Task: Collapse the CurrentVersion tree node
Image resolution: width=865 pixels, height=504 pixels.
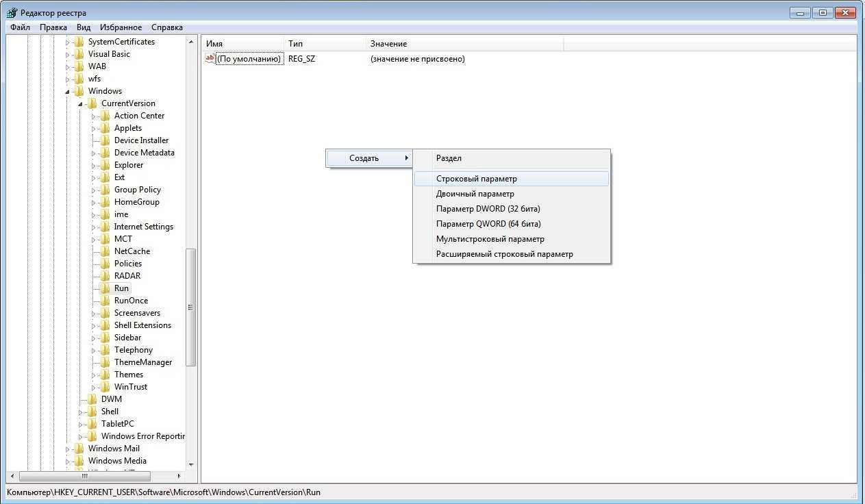Action: (81, 104)
